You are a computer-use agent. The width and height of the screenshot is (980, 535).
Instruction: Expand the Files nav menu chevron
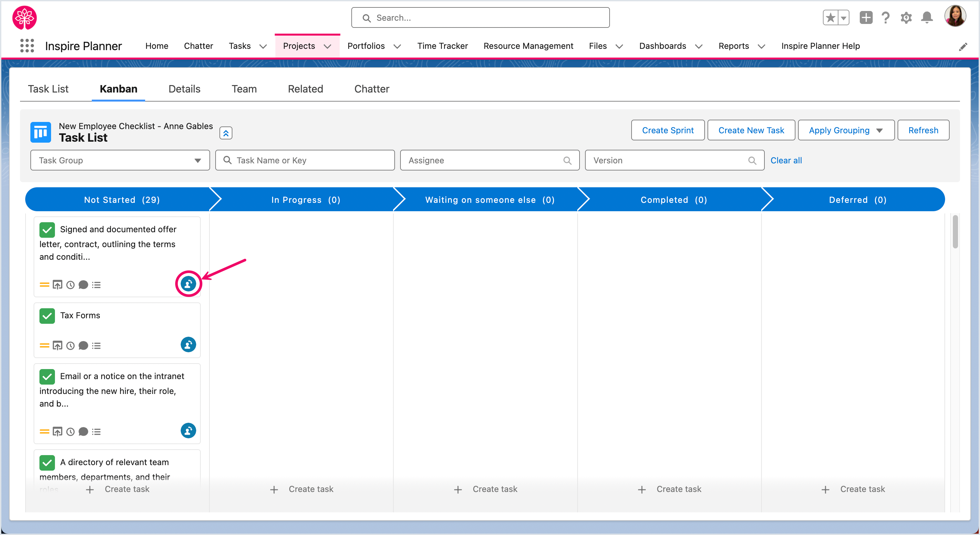pyautogui.click(x=619, y=47)
